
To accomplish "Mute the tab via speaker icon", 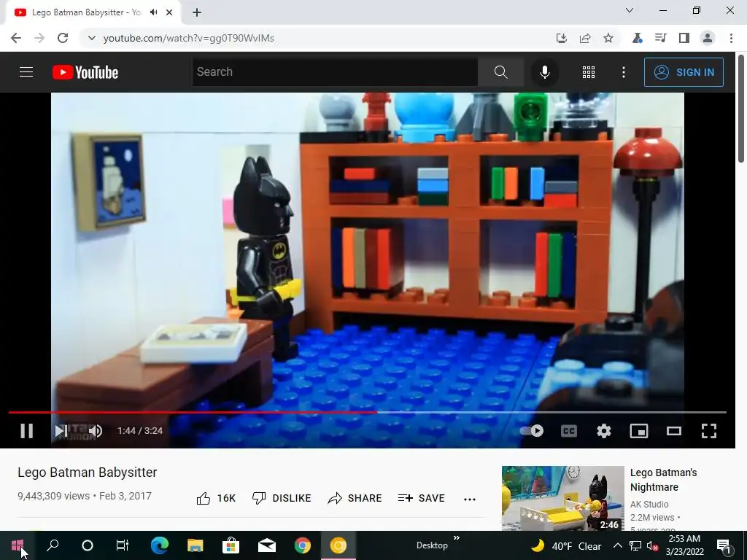I will 153,12.
